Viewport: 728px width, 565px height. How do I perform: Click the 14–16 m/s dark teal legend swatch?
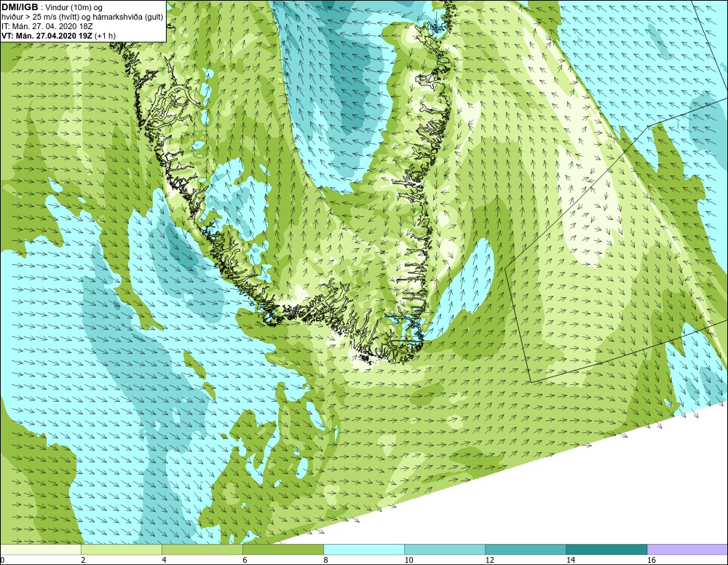pyautogui.click(x=606, y=550)
